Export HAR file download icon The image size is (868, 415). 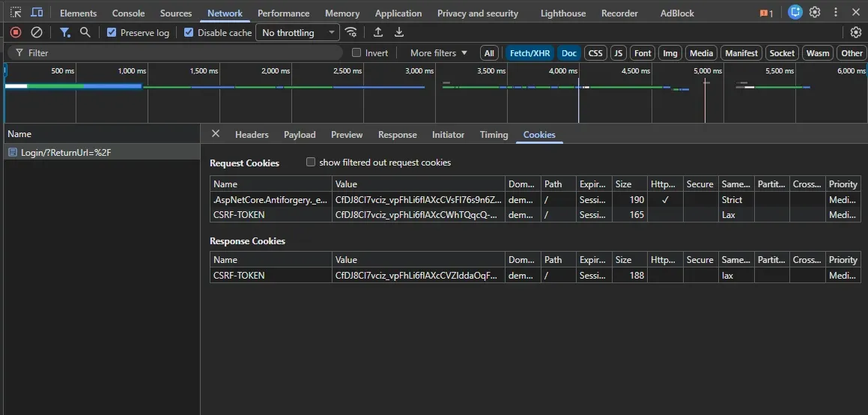[398, 32]
